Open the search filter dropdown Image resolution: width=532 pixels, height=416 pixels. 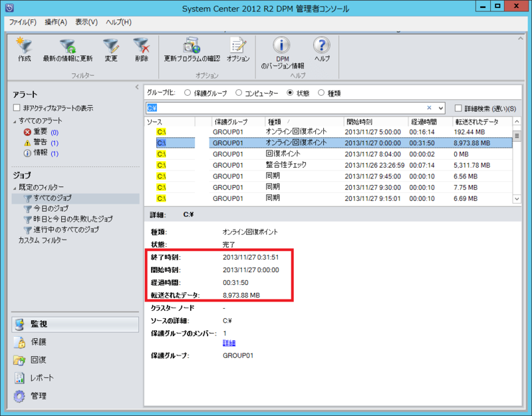click(440, 107)
